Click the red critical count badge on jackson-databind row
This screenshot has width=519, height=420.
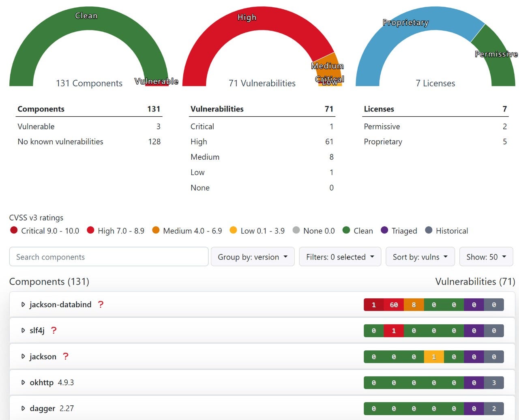click(373, 304)
